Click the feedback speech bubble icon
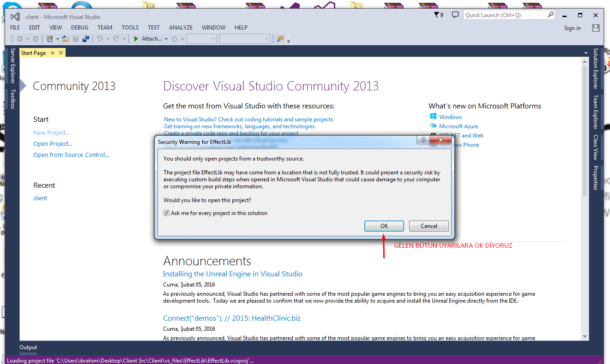The image size is (610, 364). tap(455, 15)
